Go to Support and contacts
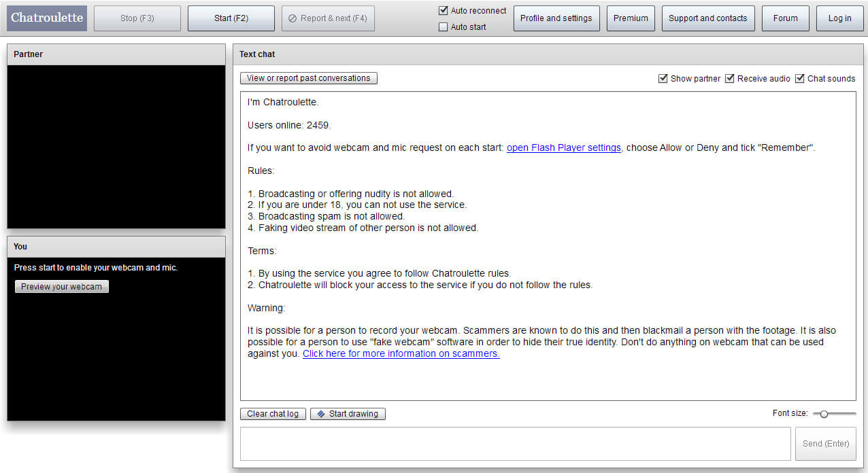Screen dimensions: 868x473 click(707, 18)
